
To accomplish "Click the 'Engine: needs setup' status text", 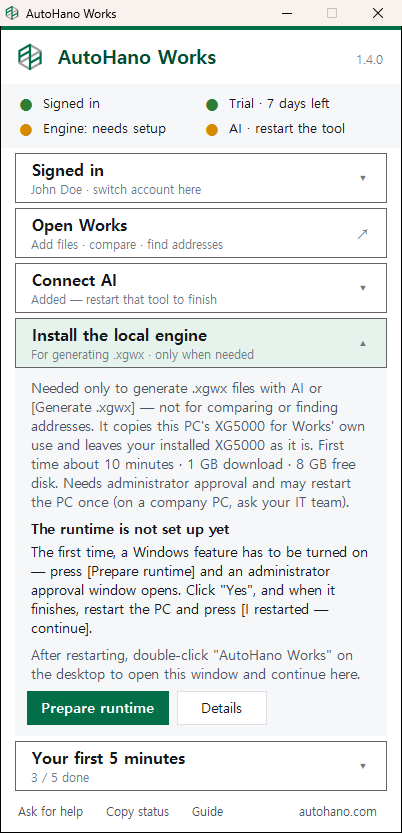I will (x=105, y=129).
